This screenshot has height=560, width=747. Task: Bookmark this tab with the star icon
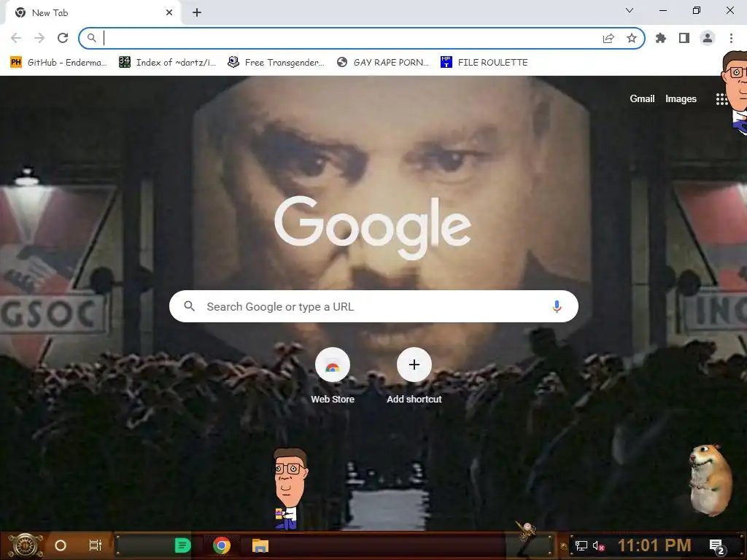(x=632, y=38)
